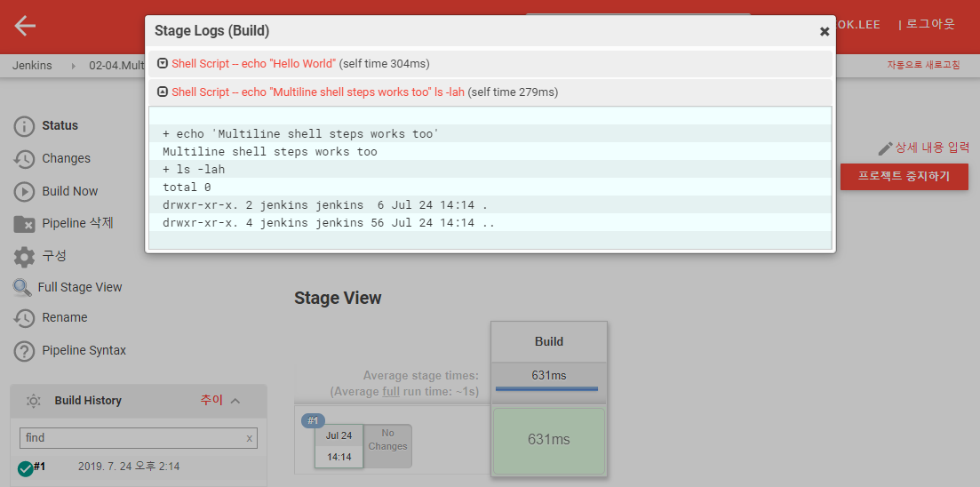Collapse the Multiline shell steps log entry
The height and width of the screenshot is (487, 980).
163,92
